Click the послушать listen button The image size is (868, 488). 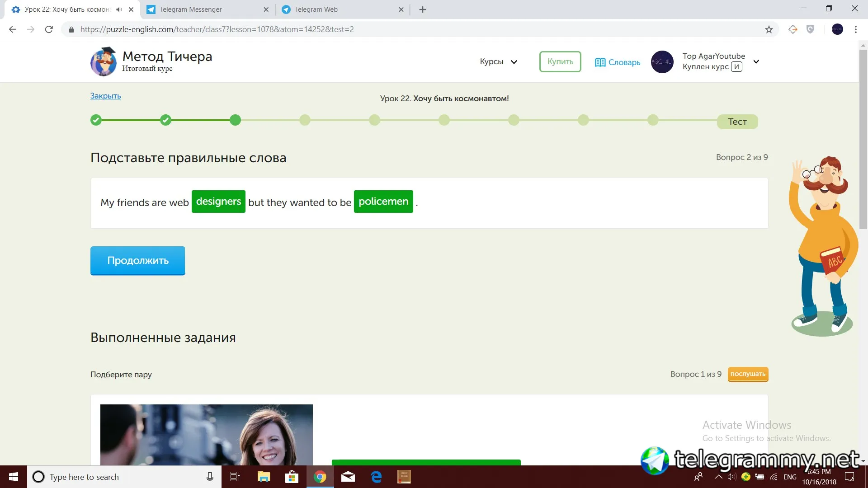point(748,374)
